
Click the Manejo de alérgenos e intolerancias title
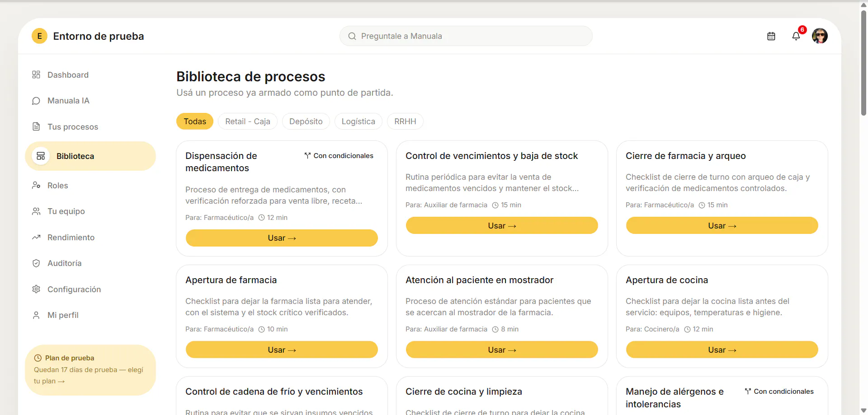675,398
